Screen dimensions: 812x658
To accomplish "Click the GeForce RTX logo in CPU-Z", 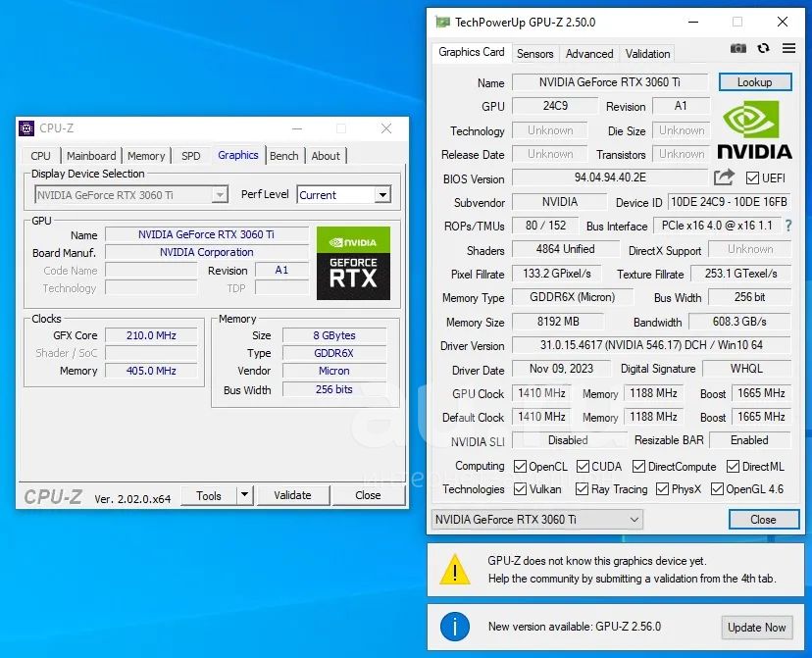I will tap(353, 263).
